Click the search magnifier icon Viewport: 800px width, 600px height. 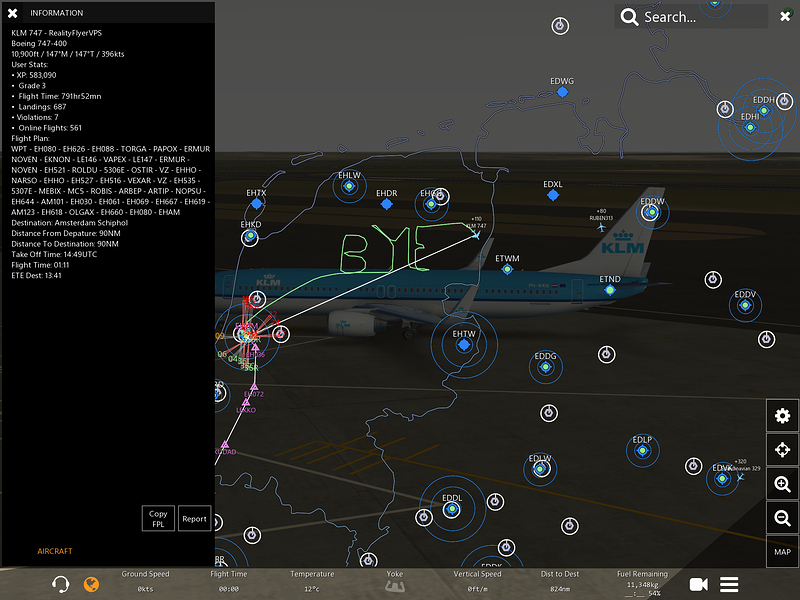coord(629,17)
